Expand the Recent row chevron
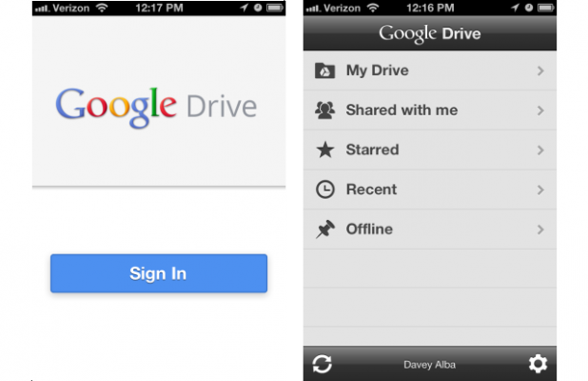Image resolution: width=588 pixels, height=381 pixels. click(x=540, y=190)
